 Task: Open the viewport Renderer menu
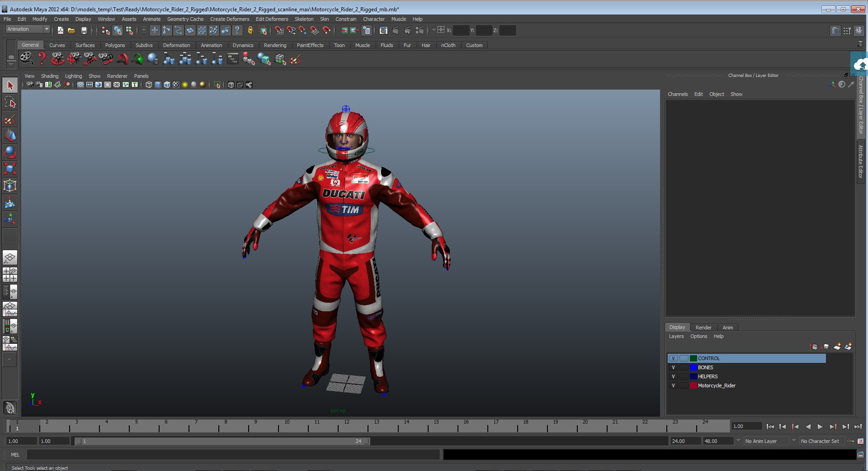coord(117,76)
